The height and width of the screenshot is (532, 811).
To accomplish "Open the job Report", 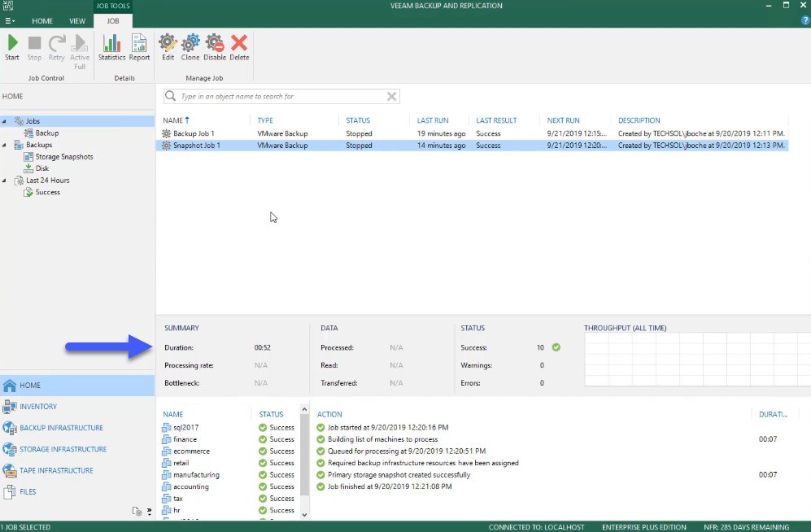I will click(139, 47).
